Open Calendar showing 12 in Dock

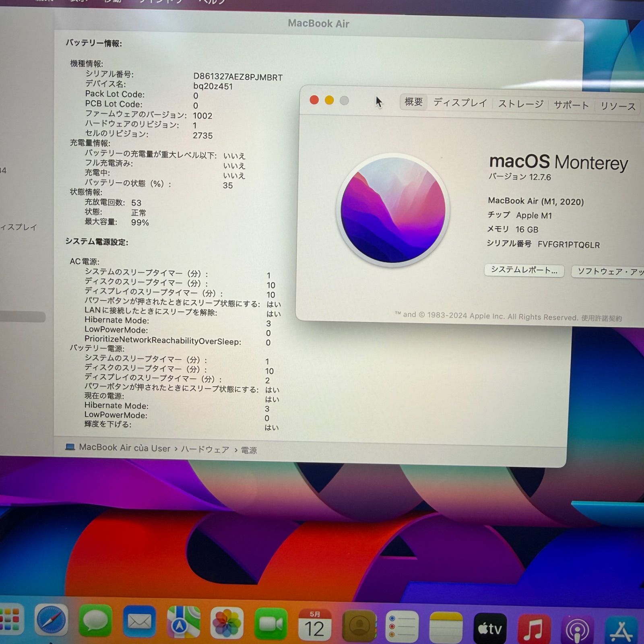(x=315, y=625)
